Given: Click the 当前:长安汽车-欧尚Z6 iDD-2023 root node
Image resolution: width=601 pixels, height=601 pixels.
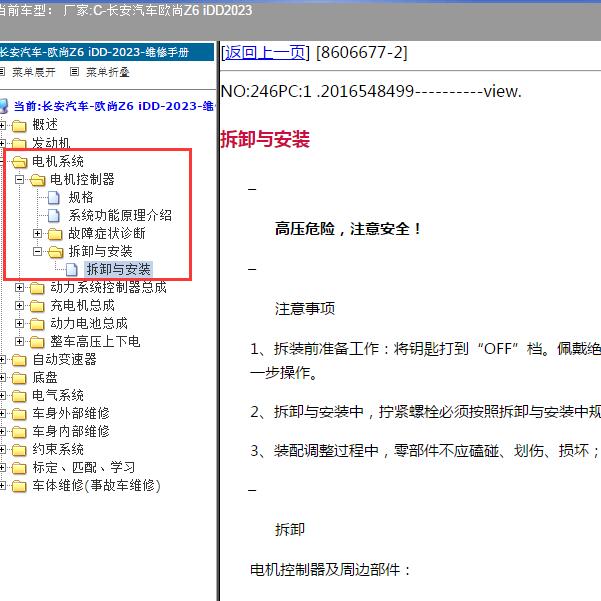Looking at the screenshot, I should coord(114,106).
